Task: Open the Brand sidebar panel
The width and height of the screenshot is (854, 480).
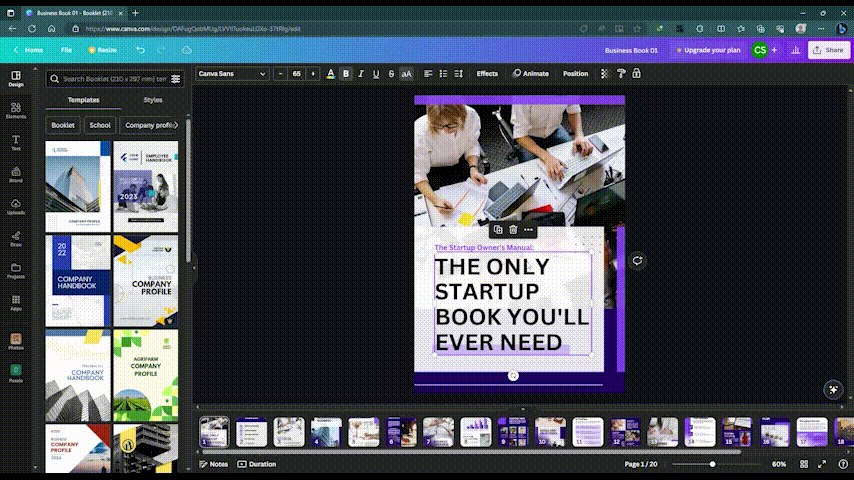Action: pos(16,174)
